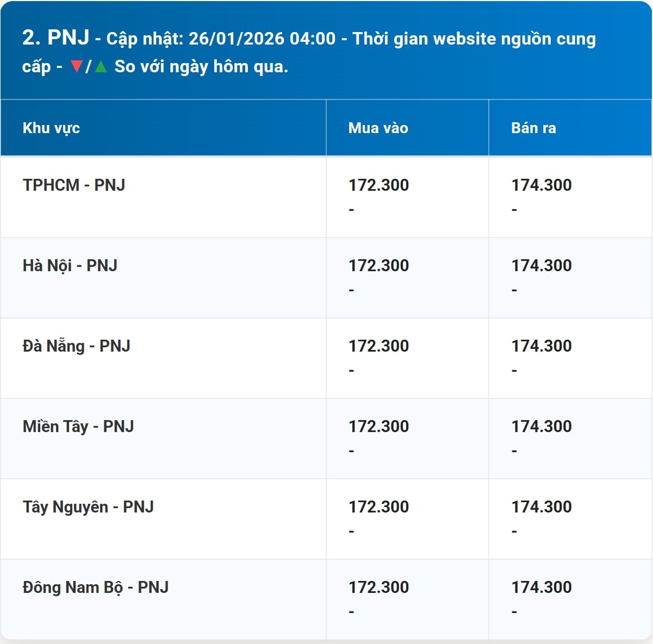The image size is (653, 644).
Task: Select the Tây Nguyên - PNJ row
Action: pos(89,507)
